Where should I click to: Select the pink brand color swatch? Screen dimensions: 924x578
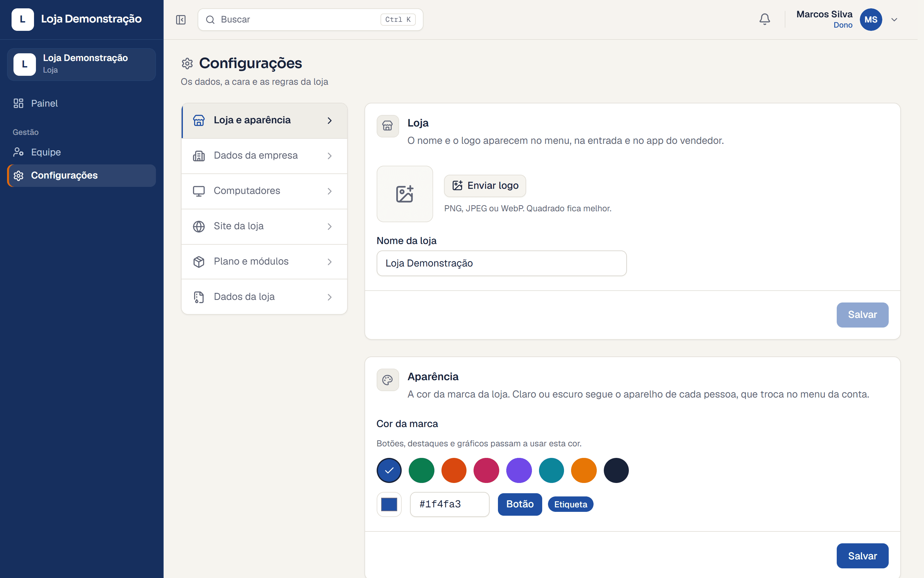pyautogui.click(x=486, y=470)
